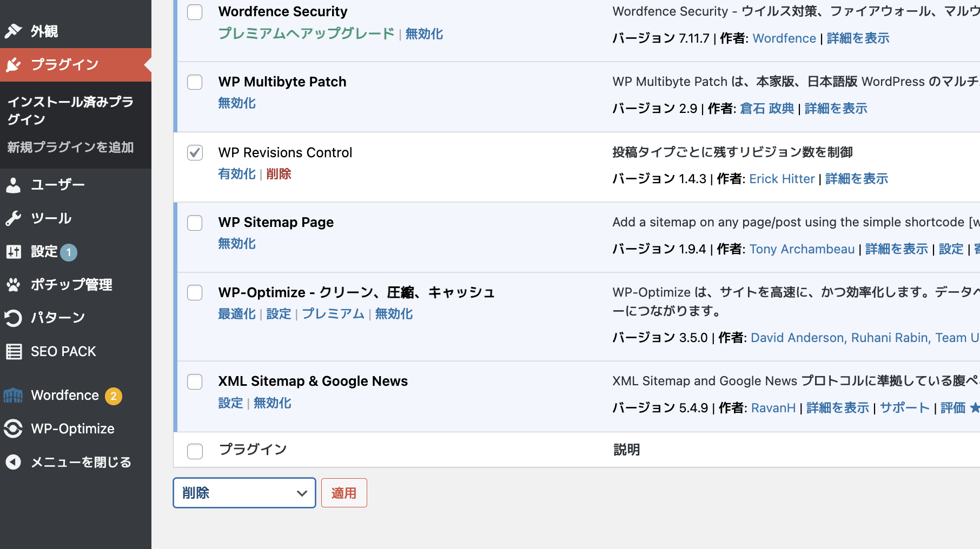Open the Wordfence sidebar menu
This screenshot has width=980, height=549.
76,396
